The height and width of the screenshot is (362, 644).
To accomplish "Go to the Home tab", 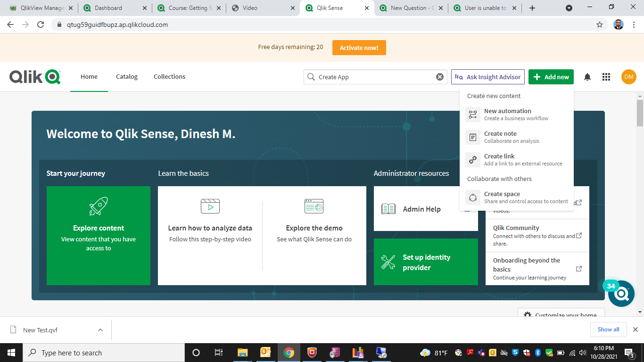I will 89,77.
